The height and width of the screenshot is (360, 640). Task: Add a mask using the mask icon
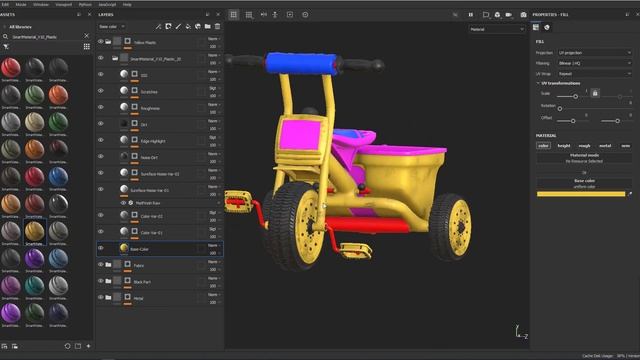point(168,27)
